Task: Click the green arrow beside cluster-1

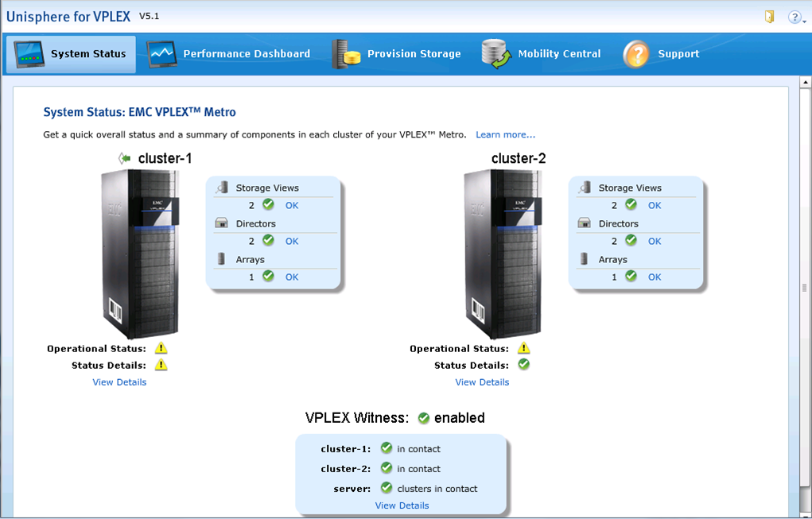Action: point(125,159)
